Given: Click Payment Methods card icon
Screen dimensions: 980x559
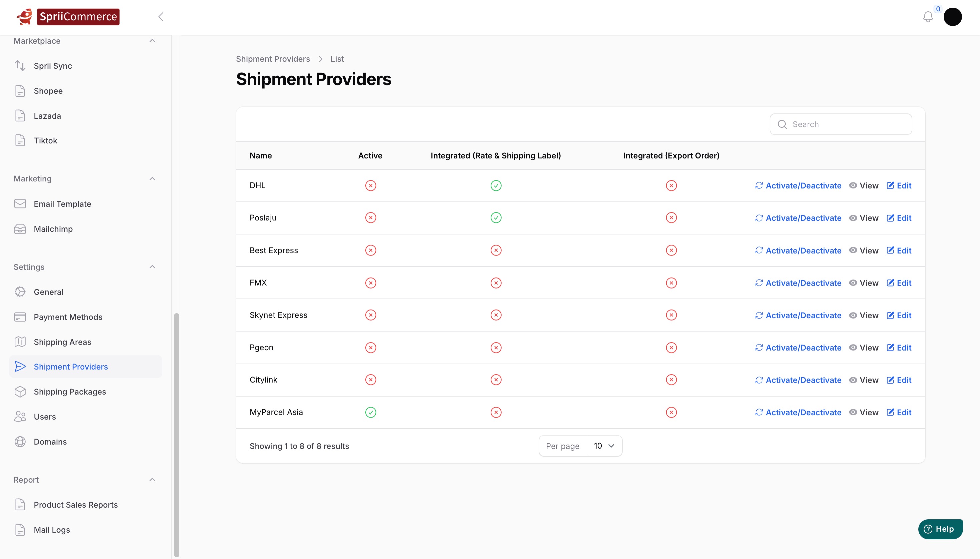Looking at the screenshot, I should 20,317.
